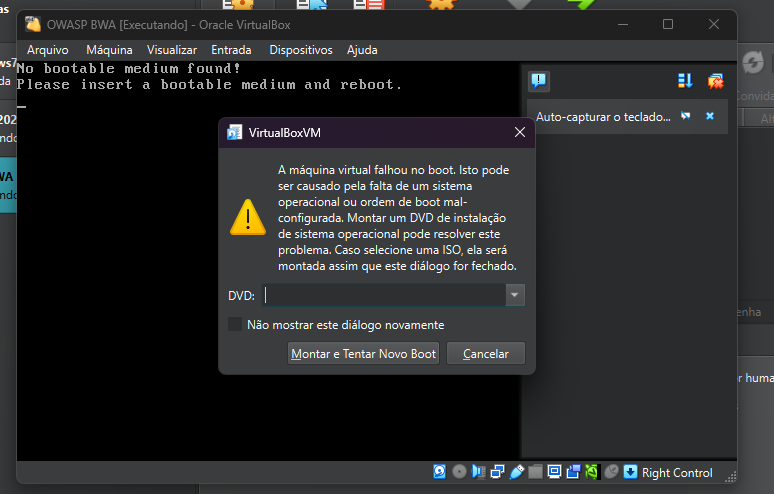Image resolution: width=774 pixels, height=494 pixels.
Task: Close the OWASP BWA VirtualBox window
Action: pyautogui.click(x=714, y=24)
